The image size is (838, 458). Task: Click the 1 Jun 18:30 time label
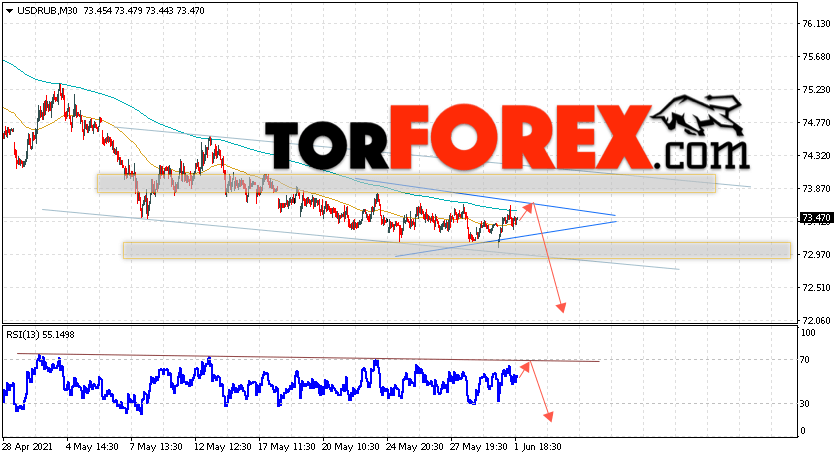(x=538, y=446)
